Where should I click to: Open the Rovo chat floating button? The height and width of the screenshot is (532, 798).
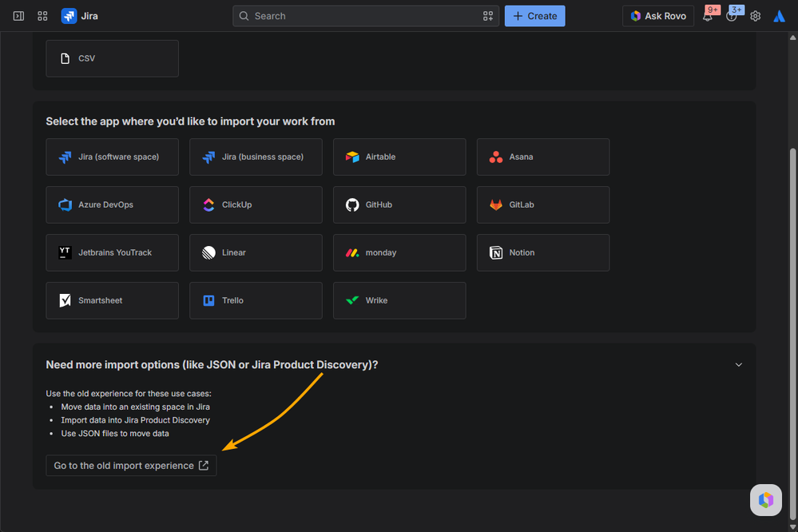click(765, 500)
